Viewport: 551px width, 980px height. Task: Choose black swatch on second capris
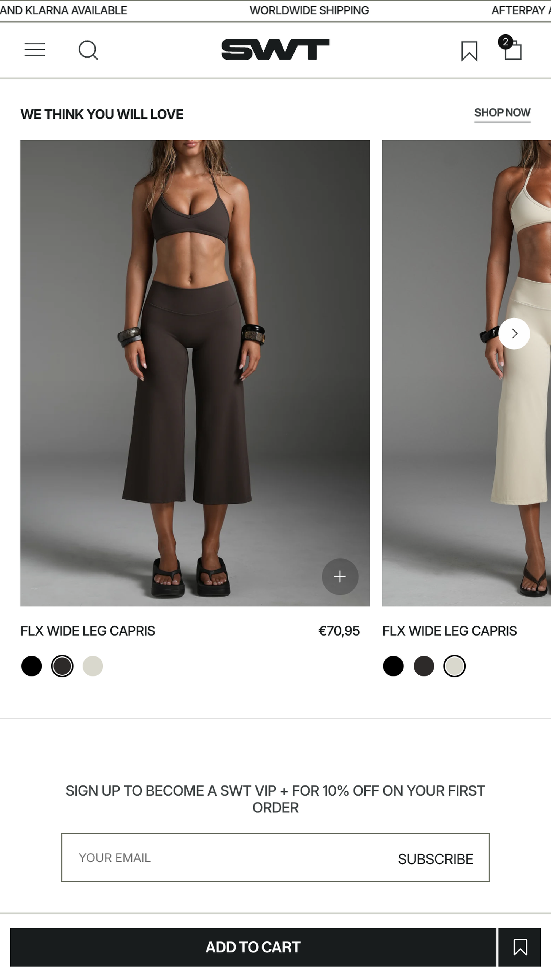click(393, 666)
